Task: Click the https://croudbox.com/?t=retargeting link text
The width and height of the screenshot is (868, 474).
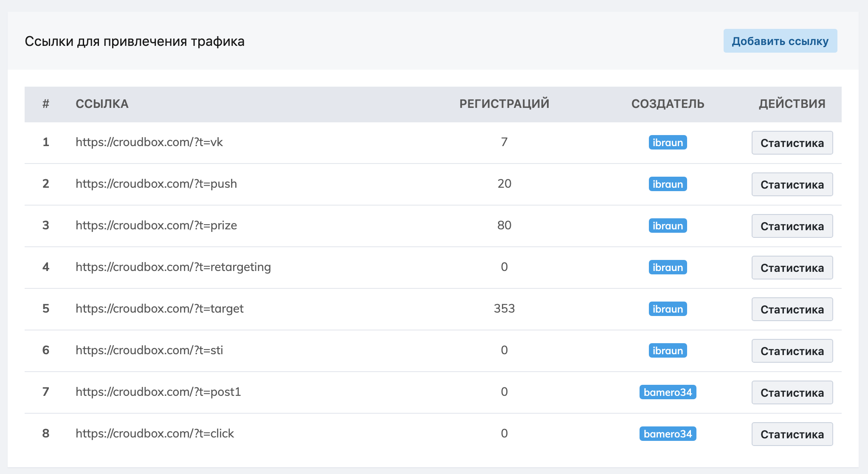Action: pos(173,267)
